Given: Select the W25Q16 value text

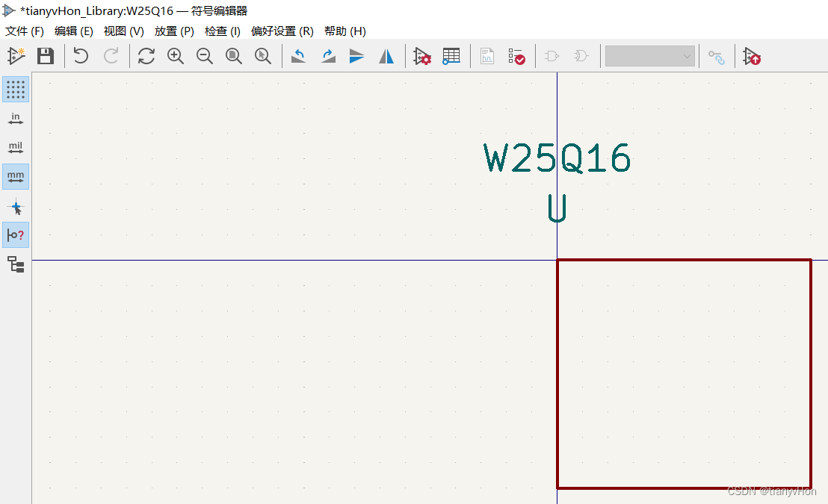Looking at the screenshot, I should [557, 158].
